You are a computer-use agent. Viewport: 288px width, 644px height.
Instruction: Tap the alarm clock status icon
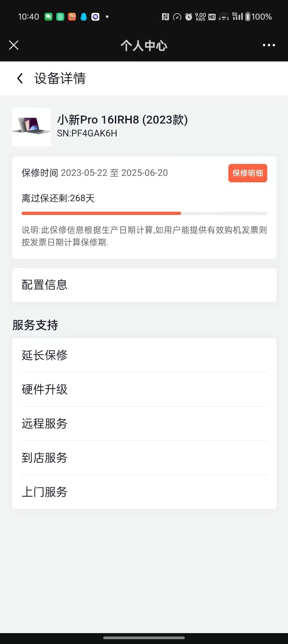tap(189, 17)
